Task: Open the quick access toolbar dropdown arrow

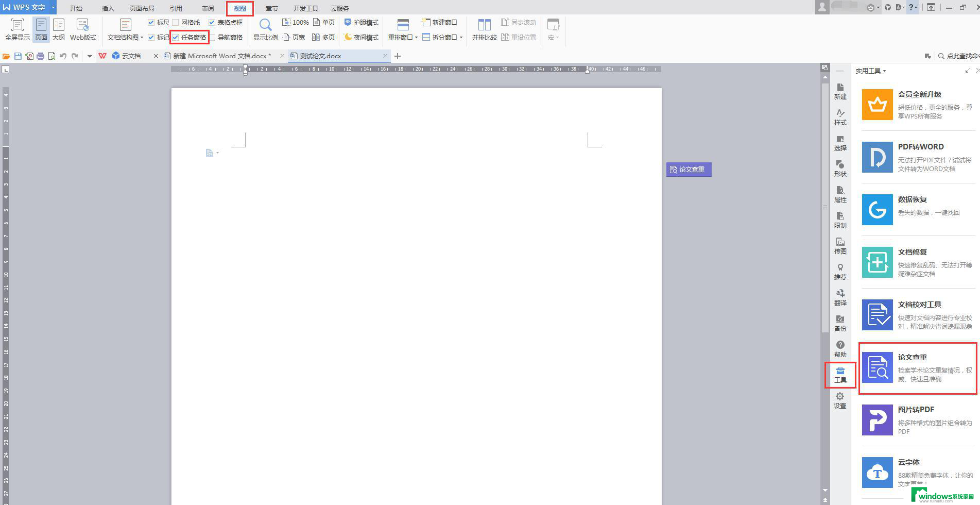Action: click(89, 56)
